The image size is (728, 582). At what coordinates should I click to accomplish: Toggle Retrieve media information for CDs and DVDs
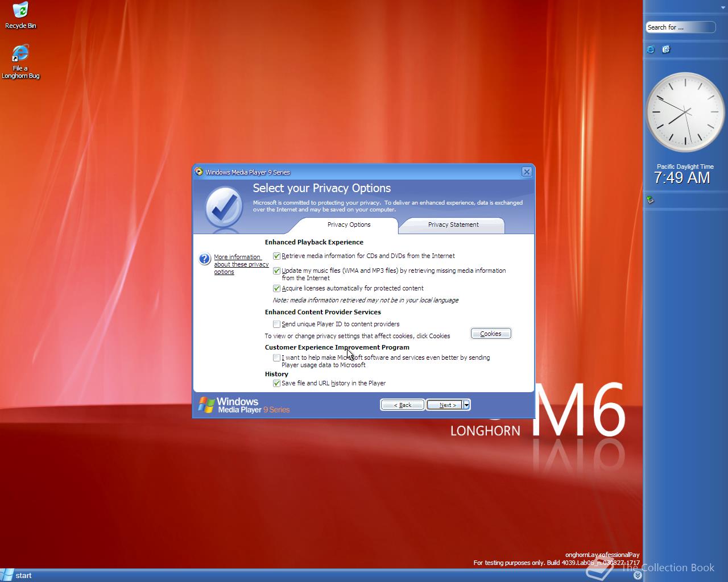[276, 256]
